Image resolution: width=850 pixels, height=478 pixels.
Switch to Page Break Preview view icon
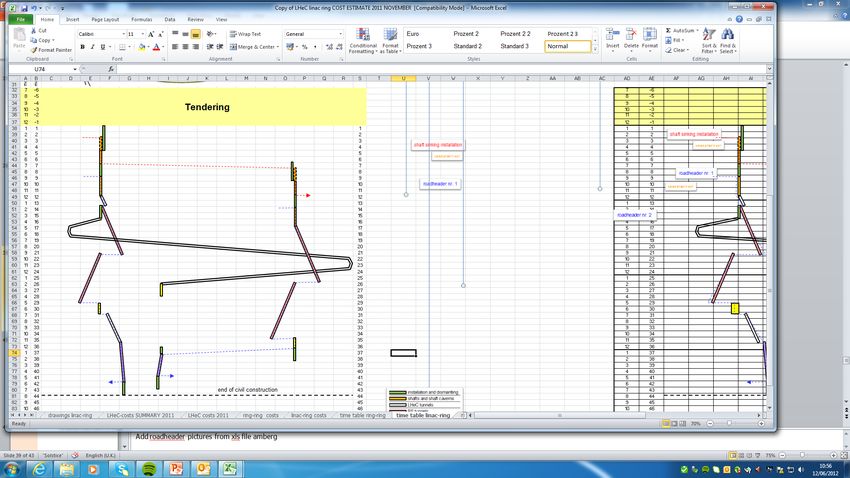[683, 424]
